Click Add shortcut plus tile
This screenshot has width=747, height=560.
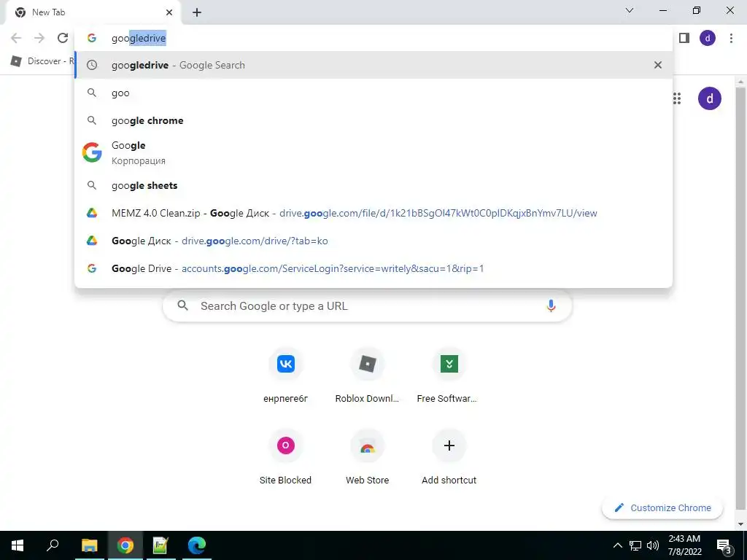449,458
